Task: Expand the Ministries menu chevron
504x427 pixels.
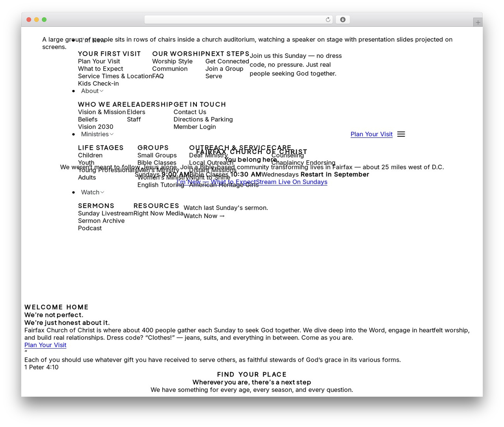Action: click(x=112, y=134)
